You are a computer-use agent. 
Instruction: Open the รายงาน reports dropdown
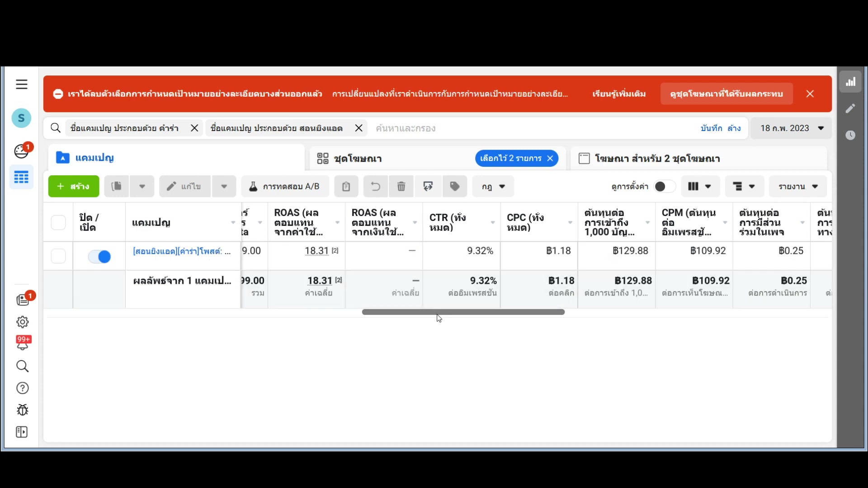pyautogui.click(x=798, y=187)
